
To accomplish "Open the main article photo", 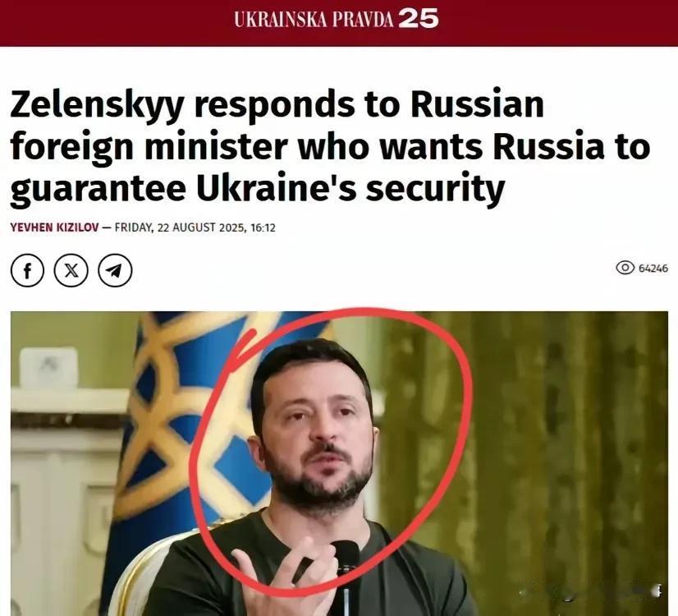I will point(340,463).
